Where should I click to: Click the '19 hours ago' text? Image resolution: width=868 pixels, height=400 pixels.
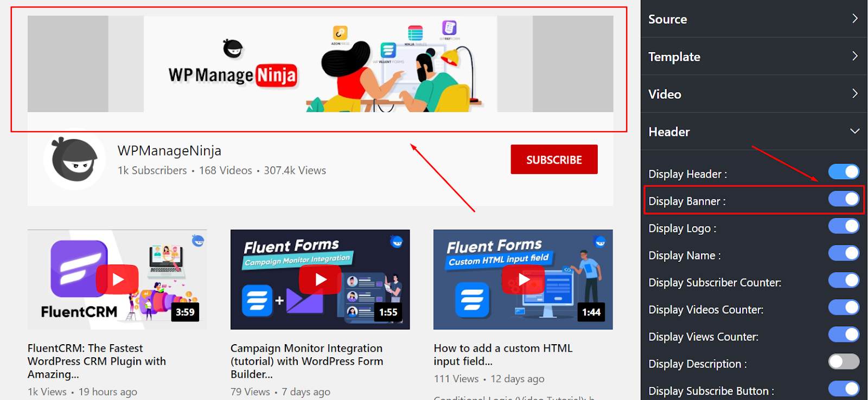pos(108,391)
